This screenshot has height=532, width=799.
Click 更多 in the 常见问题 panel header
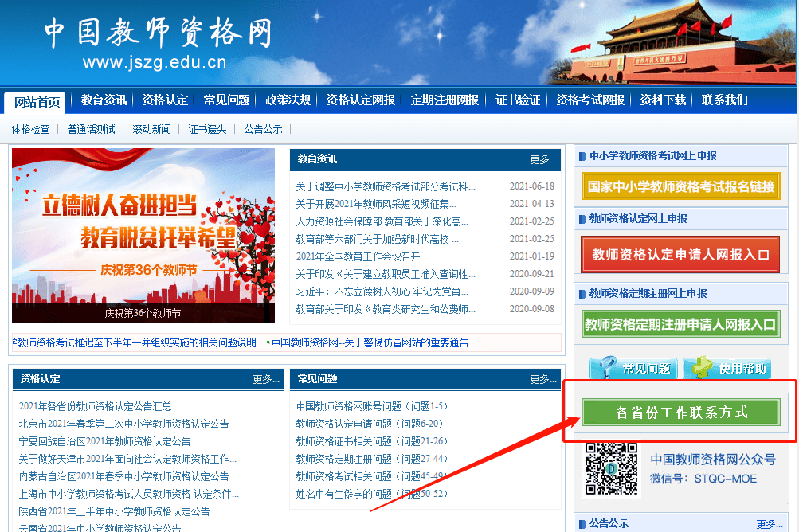[x=543, y=379]
